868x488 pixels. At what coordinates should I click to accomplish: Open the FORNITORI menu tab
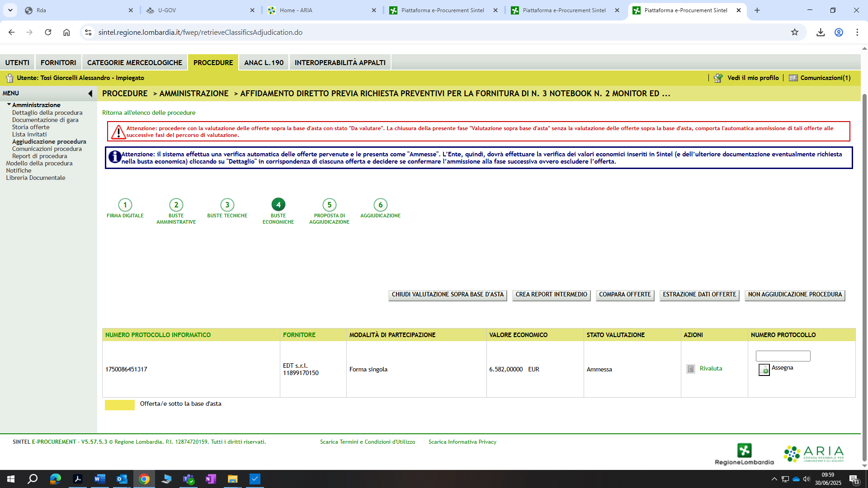(x=58, y=62)
